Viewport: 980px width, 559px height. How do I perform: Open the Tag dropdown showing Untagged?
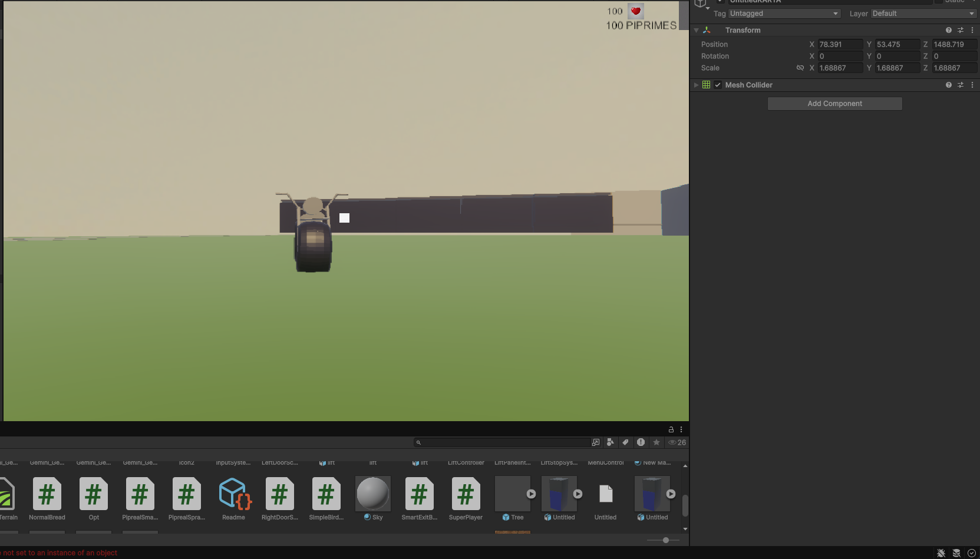click(784, 14)
